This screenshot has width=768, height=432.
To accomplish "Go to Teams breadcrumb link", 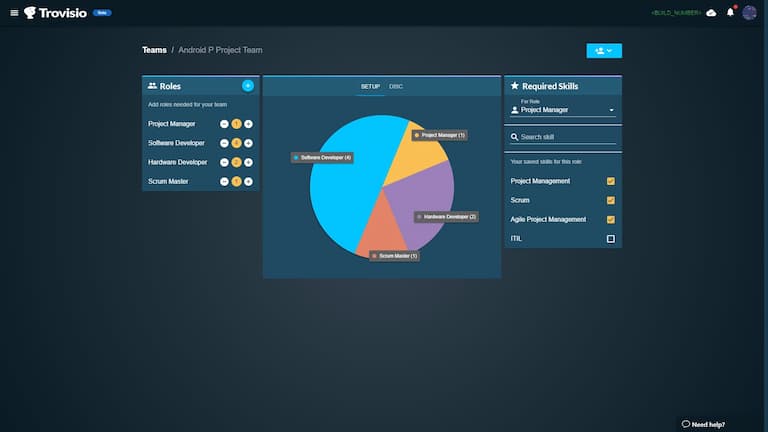I will (x=154, y=50).
